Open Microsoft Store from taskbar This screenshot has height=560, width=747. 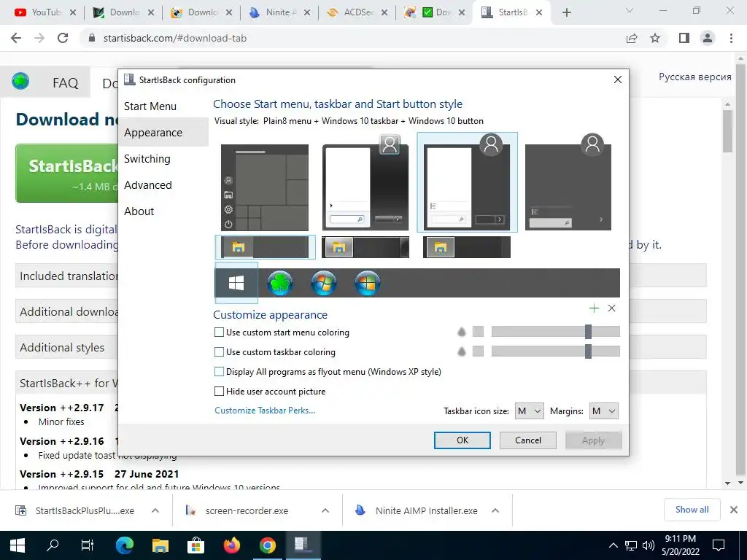pyautogui.click(x=196, y=545)
